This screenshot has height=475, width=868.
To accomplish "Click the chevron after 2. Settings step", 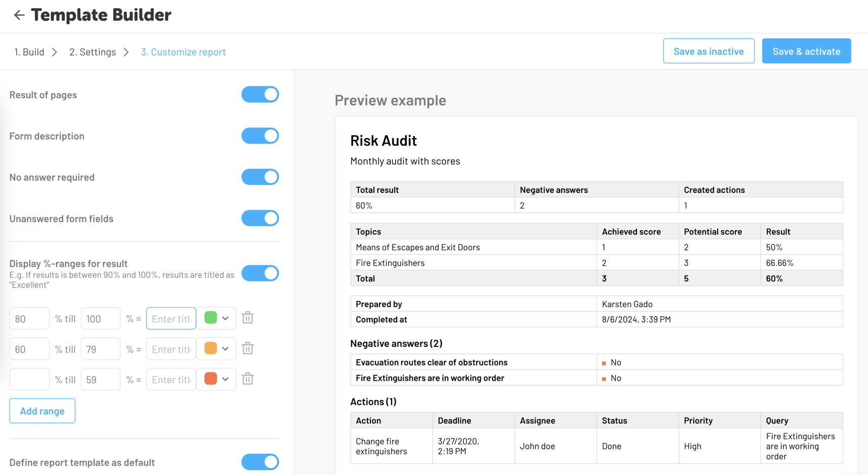I will coord(126,52).
